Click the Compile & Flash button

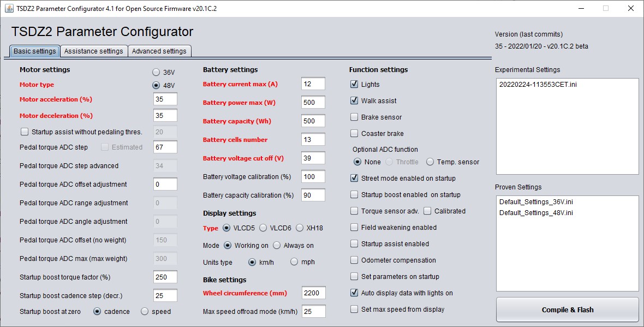[x=567, y=310]
